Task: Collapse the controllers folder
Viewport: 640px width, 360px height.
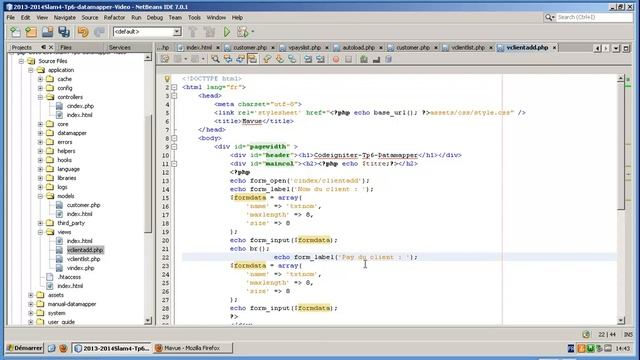Action: pos(40,97)
